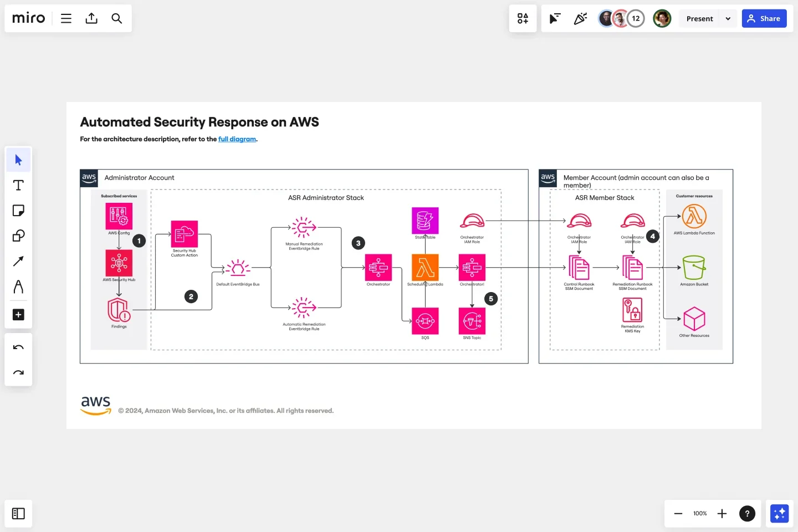This screenshot has width=798, height=532.
Task: Click the Remediation KMS Key icon
Action: (x=632, y=310)
